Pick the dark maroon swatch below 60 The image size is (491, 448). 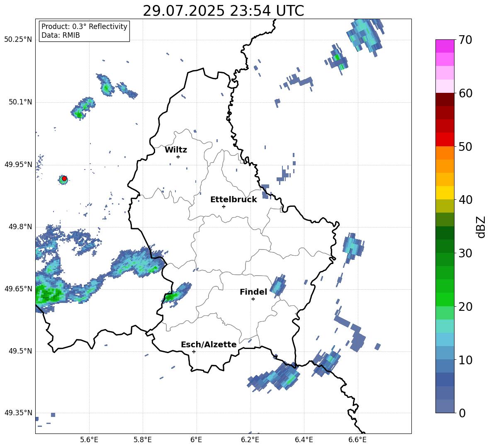click(x=445, y=99)
